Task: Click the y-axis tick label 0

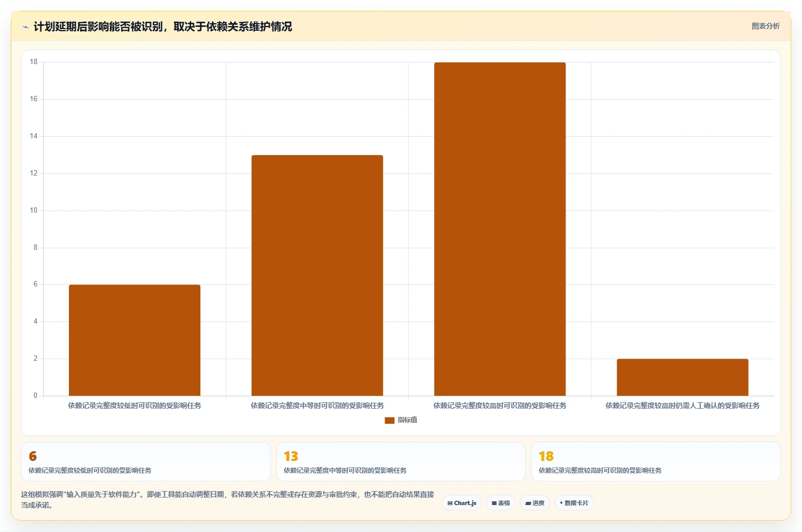Action: (x=36, y=396)
